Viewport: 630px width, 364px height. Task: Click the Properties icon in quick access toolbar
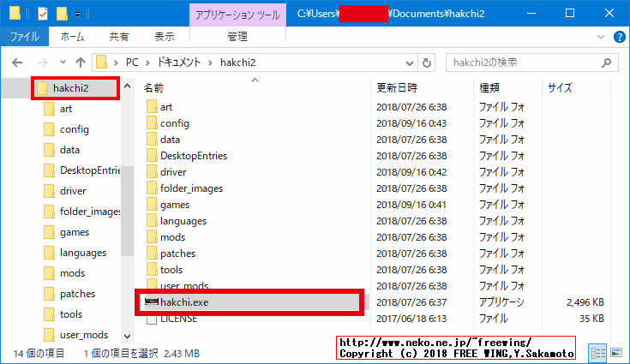[43, 14]
